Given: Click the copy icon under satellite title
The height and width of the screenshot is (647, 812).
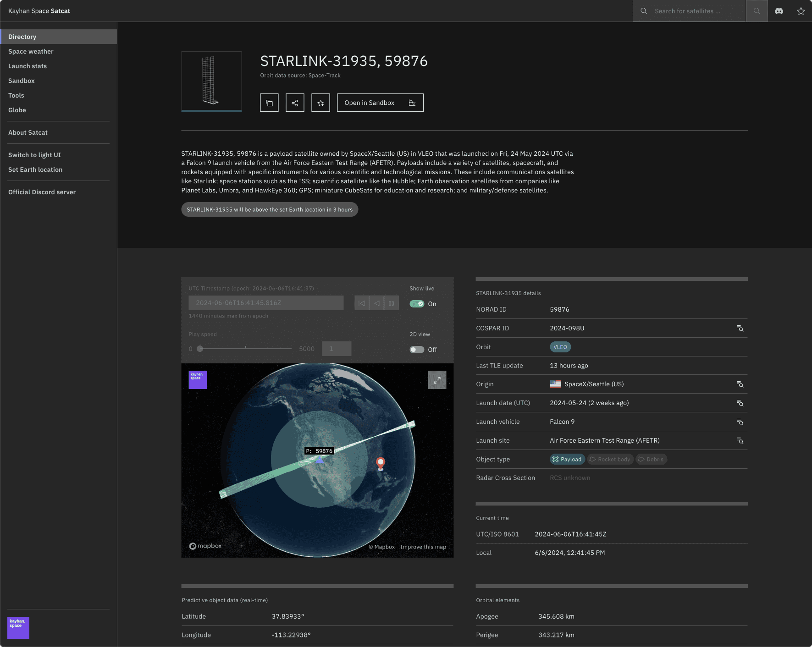Looking at the screenshot, I should click(269, 103).
